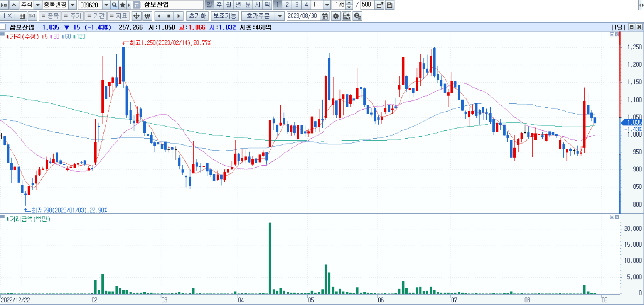This screenshot has height=305, width=644.
Task: Click the 거래금액(백만) indicator label
Action: tap(30, 219)
